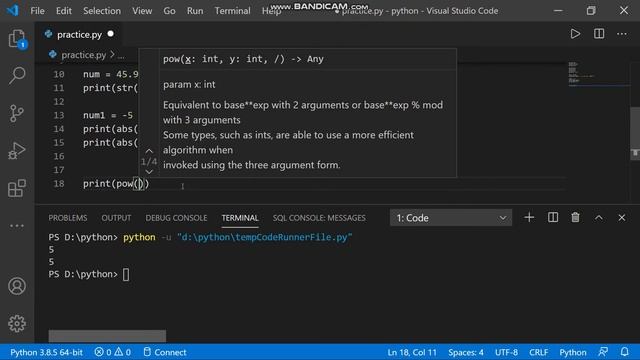Open the Selection menu
Image resolution: width=640 pixels, height=360 pixels.
[102, 11]
